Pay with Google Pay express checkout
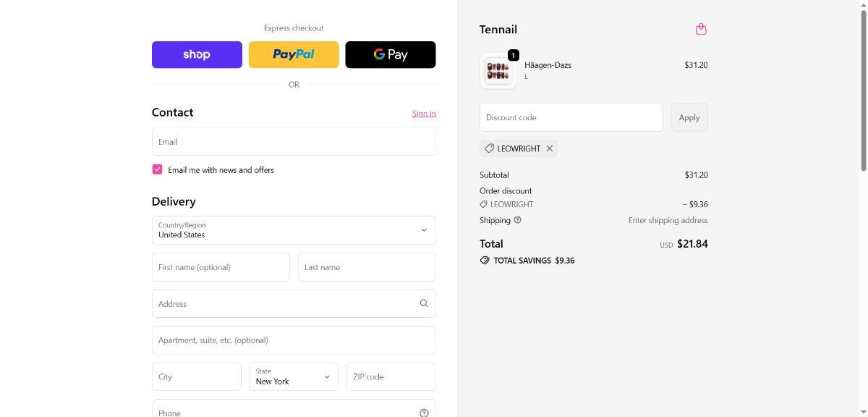The width and height of the screenshot is (868, 417). pos(391,54)
